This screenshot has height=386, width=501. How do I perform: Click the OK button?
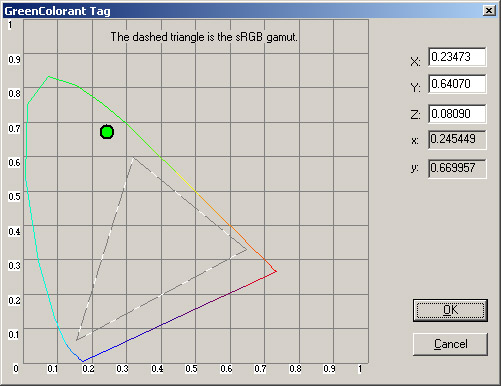click(450, 310)
